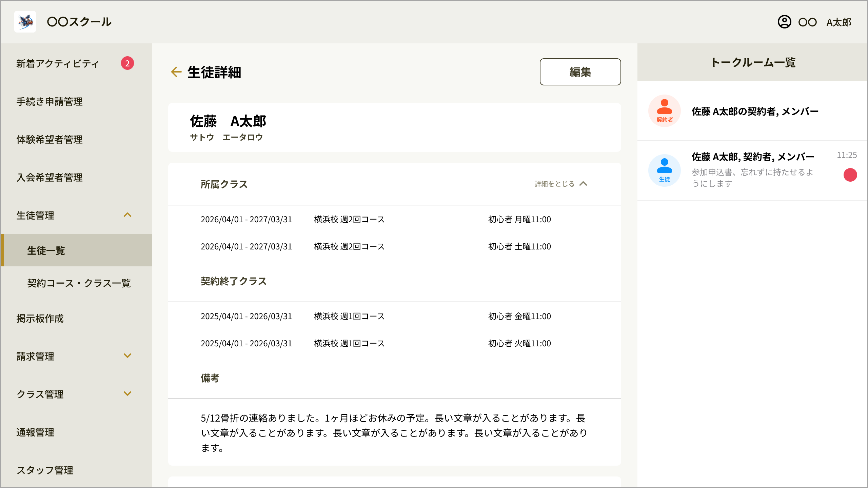Screen dimensions: 868x488
Task: Click the クラス管理 sidebar label
Action: tap(40, 394)
